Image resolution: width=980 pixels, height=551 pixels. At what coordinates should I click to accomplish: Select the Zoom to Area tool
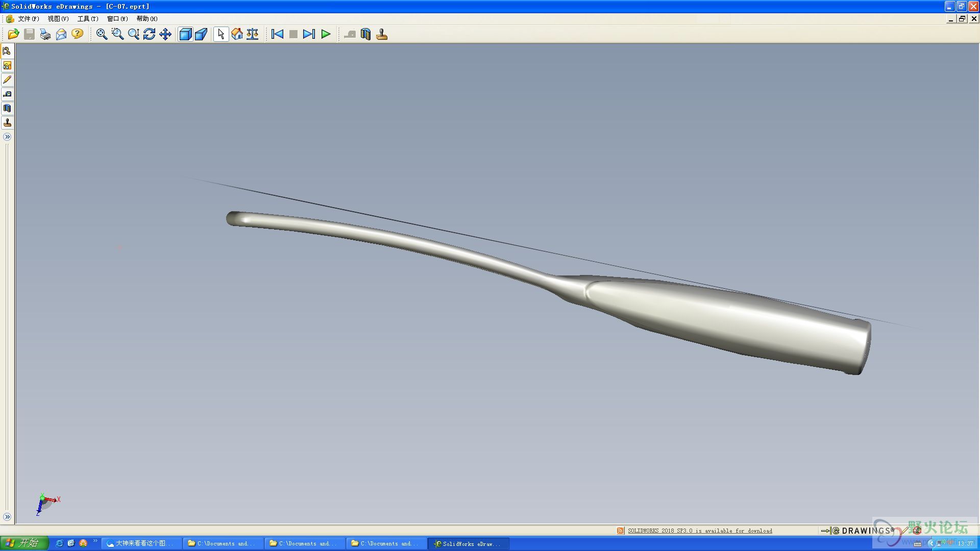pyautogui.click(x=117, y=34)
